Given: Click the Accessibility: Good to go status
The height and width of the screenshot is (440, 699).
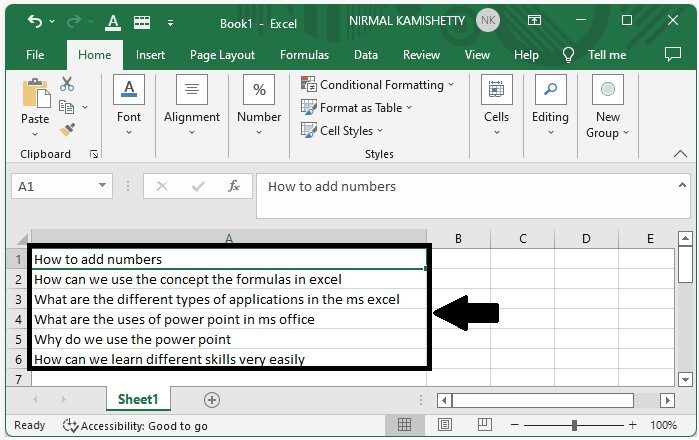Looking at the screenshot, I should [135, 426].
